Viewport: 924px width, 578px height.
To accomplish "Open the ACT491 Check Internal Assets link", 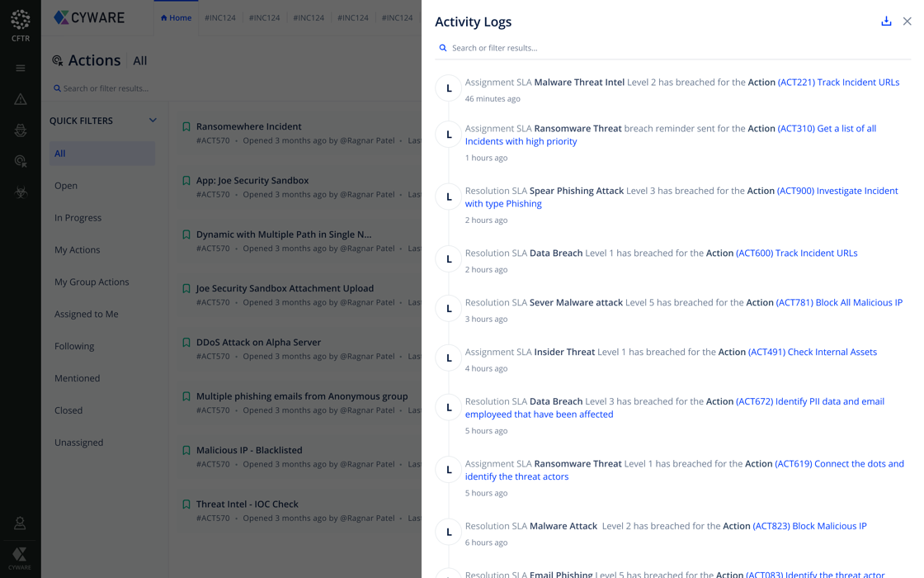I will click(x=812, y=353).
